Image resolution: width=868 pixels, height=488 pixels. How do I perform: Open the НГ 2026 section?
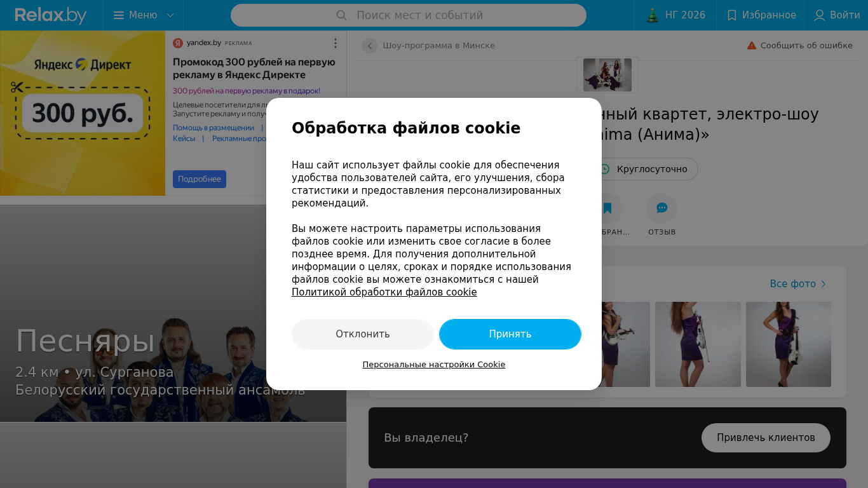675,15
